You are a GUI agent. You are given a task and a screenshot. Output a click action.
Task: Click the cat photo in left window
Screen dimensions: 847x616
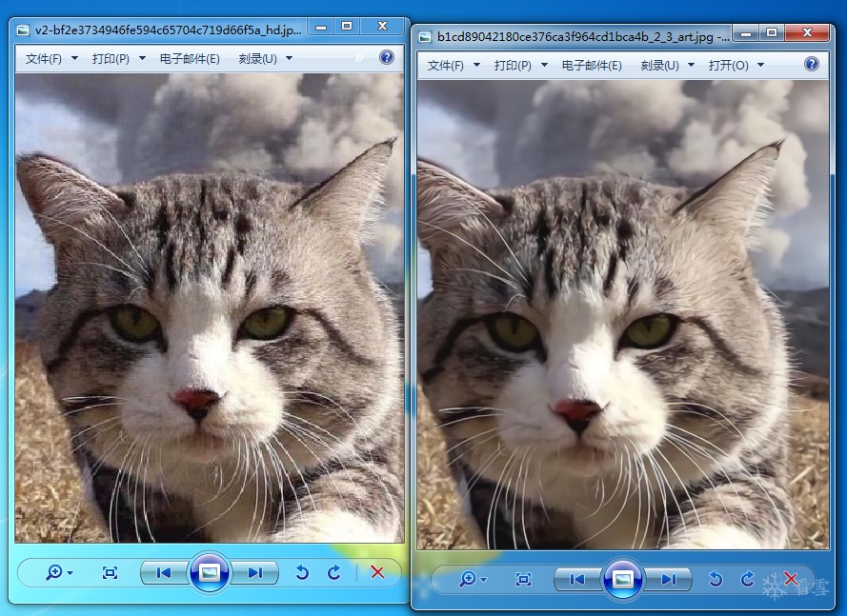click(210, 308)
